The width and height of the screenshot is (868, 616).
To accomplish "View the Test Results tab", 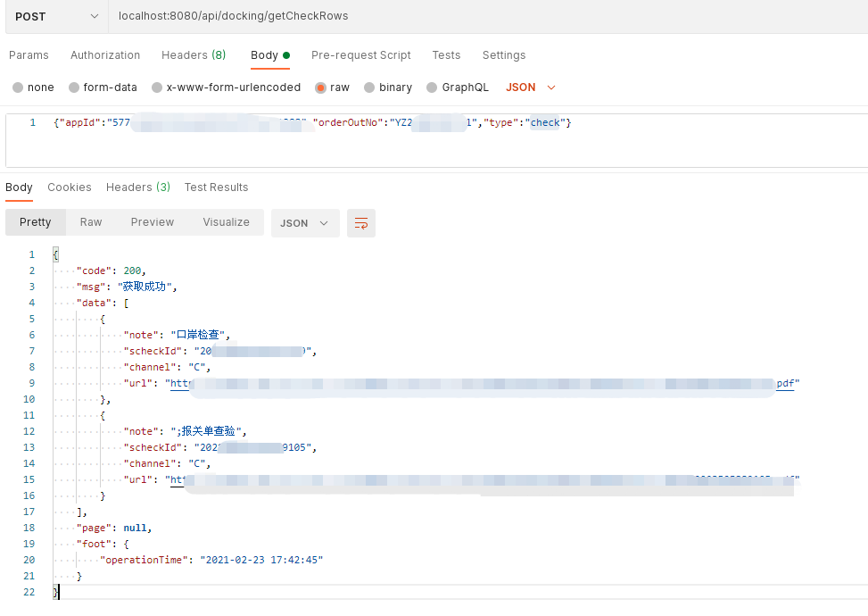I will click(x=216, y=187).
